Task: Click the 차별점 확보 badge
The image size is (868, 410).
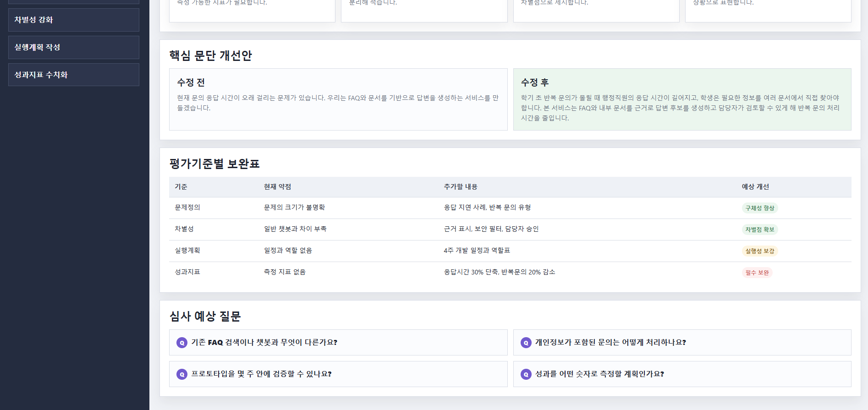Action: [760, 230]
